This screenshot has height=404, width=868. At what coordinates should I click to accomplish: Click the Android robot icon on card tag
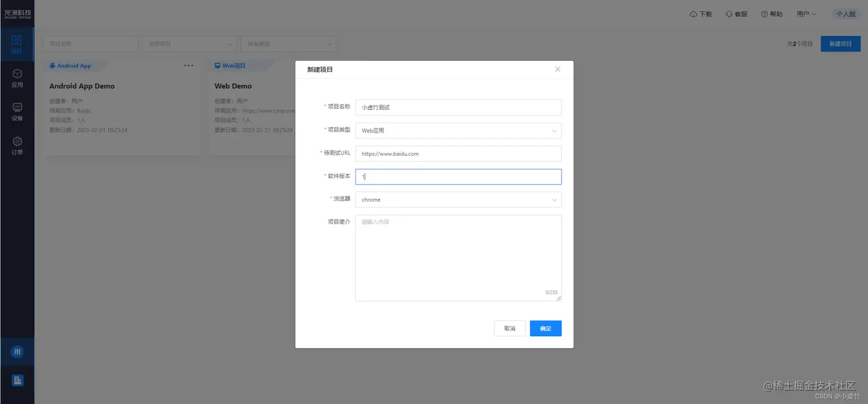pos(53,66)
